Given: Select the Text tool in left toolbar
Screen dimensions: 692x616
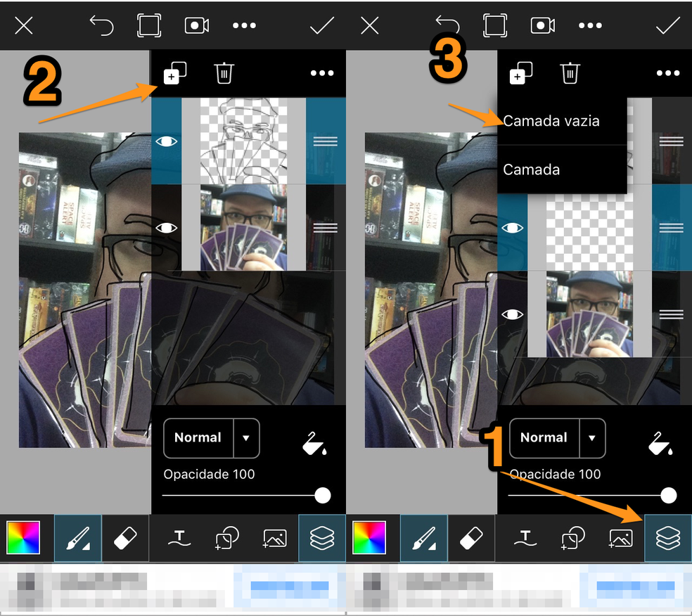Looking at the screenshot, I should pos(179,539).
